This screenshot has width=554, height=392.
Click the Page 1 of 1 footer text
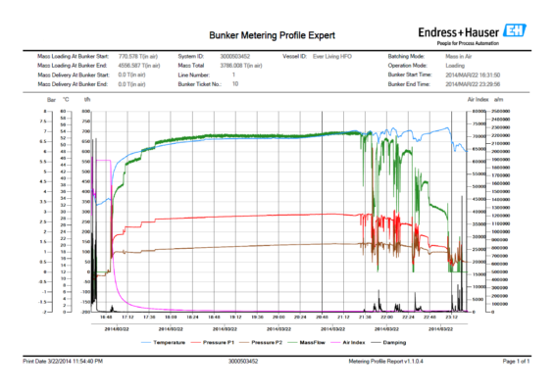(516, 362)
